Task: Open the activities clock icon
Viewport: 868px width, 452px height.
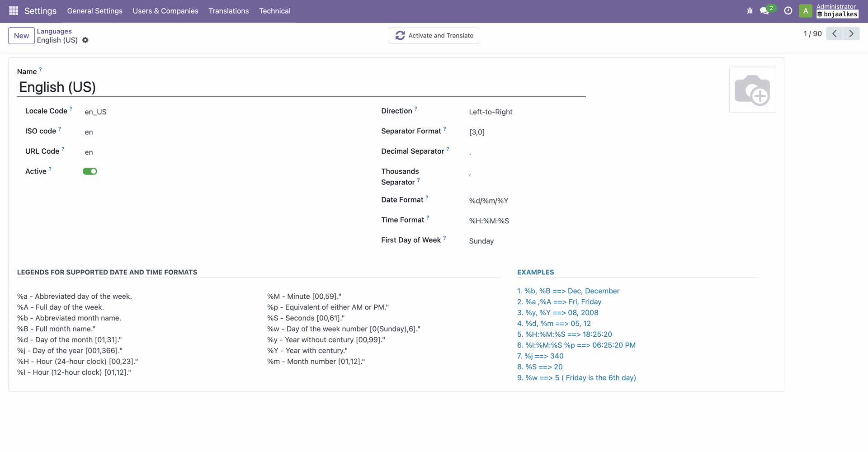Action: click(788, 11)
